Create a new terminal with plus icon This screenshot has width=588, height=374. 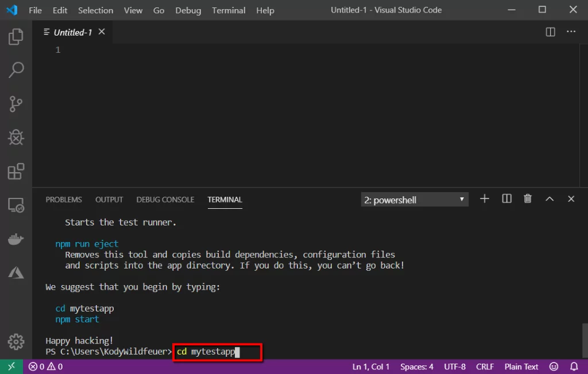(x=485, y=198)
